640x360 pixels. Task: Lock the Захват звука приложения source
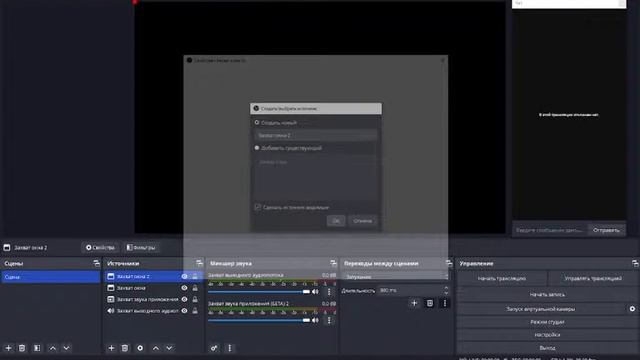pyautogui.click(x=195, y=299)
